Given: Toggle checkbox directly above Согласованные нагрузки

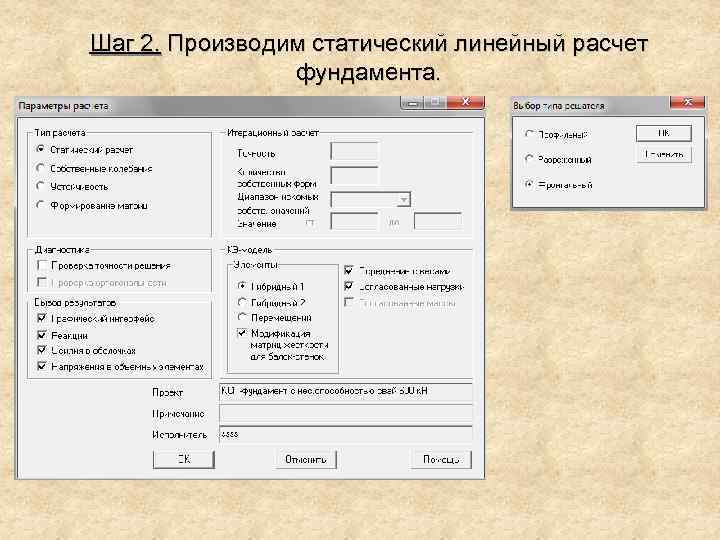Looking at the screenshot, I should (x=349, y=270).
